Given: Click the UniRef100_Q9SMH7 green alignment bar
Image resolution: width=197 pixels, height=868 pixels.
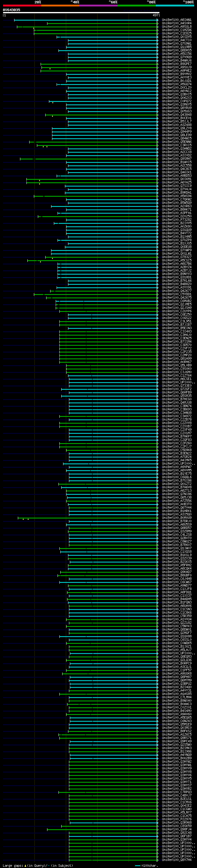Looking at the screenshot, I should coord(89,159).
